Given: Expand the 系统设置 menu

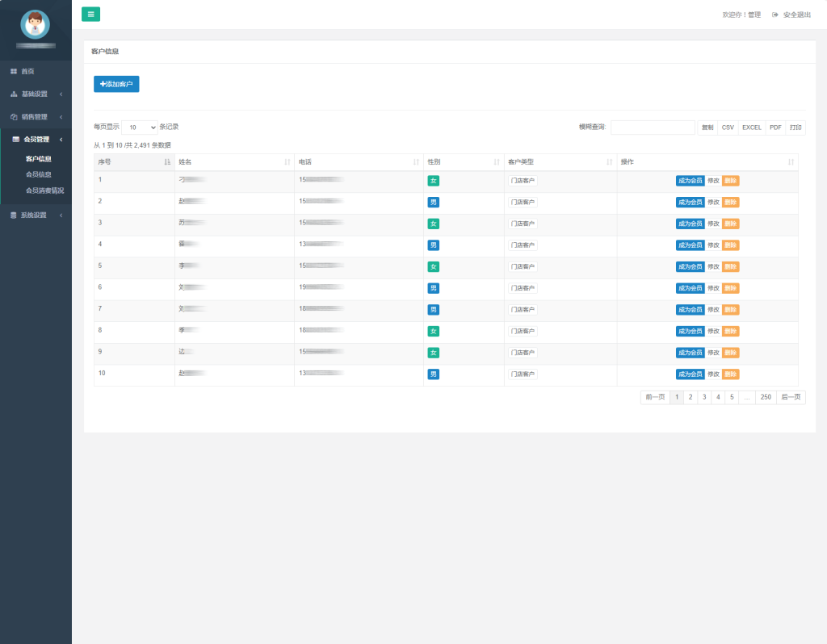Looking at the screenshot, I should point(36,215).
